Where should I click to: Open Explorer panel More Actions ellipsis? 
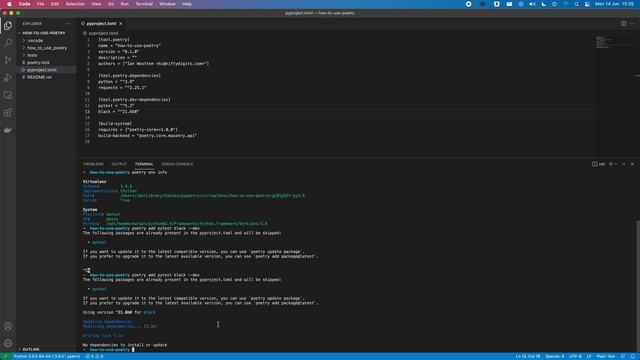pyautogui.click(x=69, y=24)
